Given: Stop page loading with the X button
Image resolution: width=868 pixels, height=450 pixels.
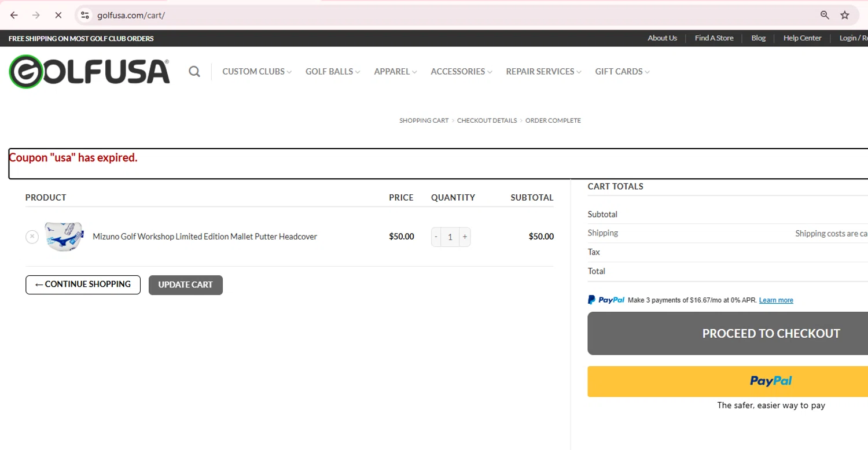Looking at the screenshot, I should point(58,16).
